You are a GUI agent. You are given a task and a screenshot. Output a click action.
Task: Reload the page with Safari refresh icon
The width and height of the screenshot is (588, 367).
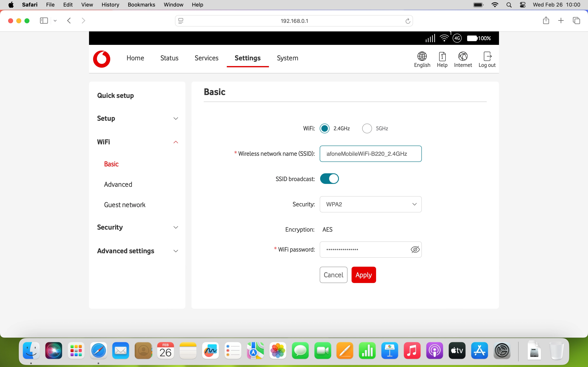tap(408, 21)
